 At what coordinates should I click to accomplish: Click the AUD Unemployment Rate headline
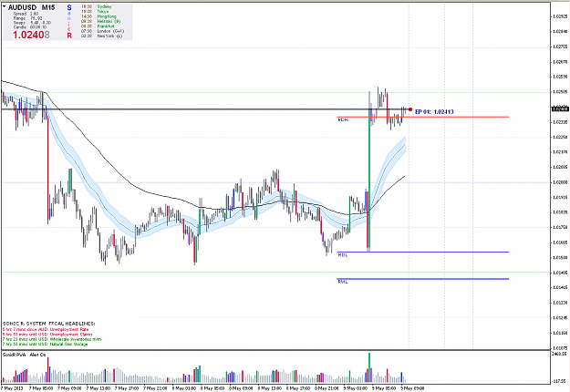coord(46,329)
